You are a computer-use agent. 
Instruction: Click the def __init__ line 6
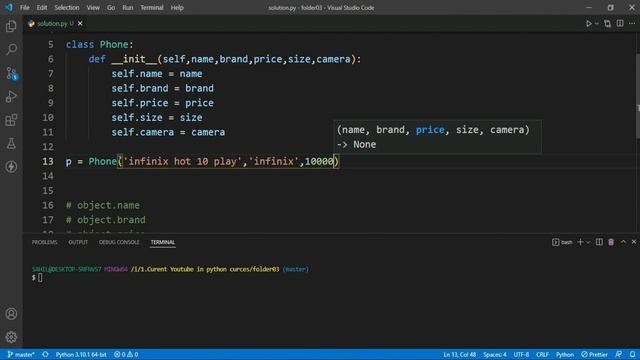[x=224, y=59]
